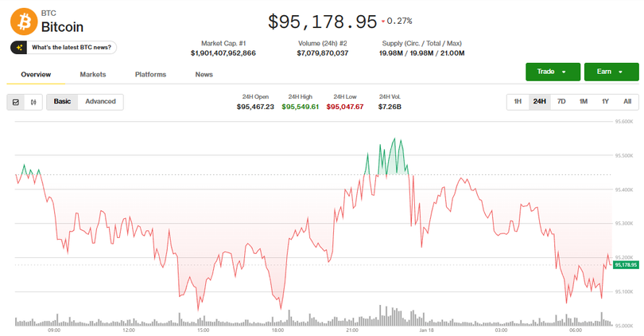This screenshot has height=336, width=644.
Task: Open the News tab
Action: (x=204, y=75)
